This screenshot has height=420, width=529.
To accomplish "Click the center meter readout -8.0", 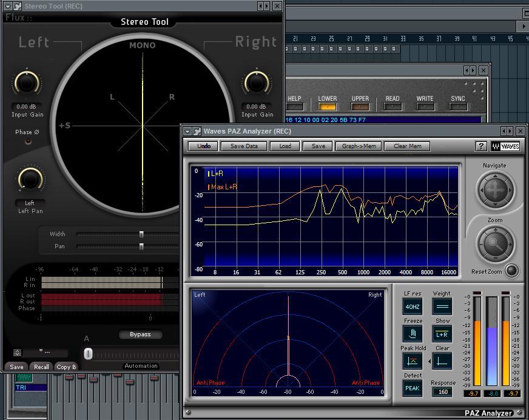I will 493,393.
